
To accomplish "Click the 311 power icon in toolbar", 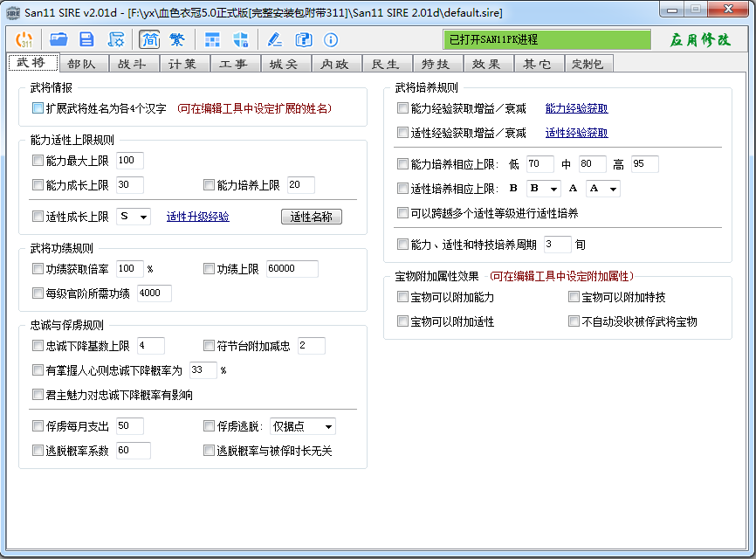I will [x=25, y=39].
